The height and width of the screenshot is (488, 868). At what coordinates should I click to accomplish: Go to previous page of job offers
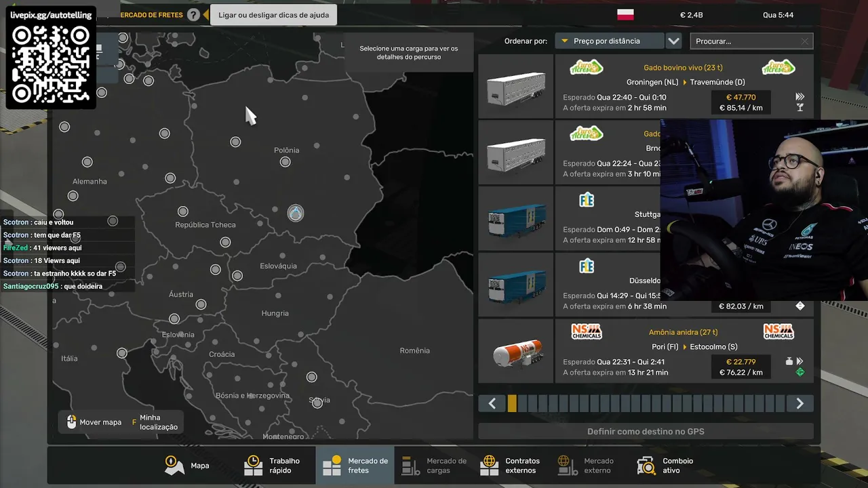coord(492,404)
